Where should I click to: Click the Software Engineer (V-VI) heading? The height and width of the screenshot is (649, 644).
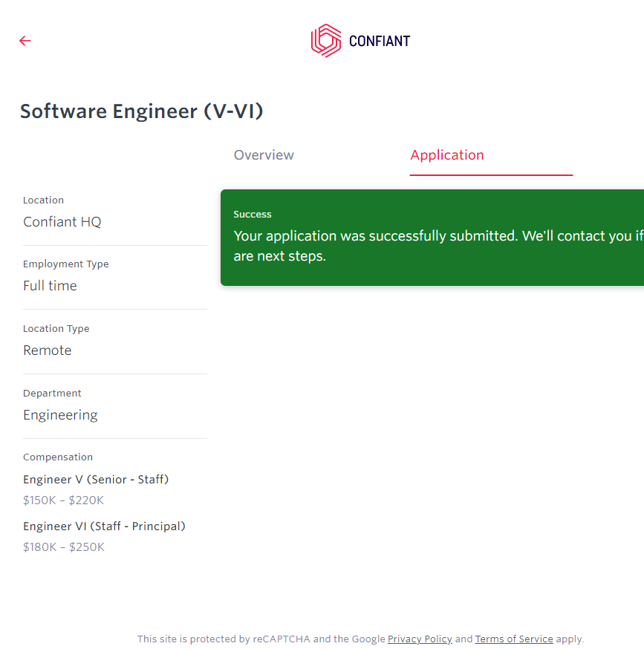coord(141,111)
